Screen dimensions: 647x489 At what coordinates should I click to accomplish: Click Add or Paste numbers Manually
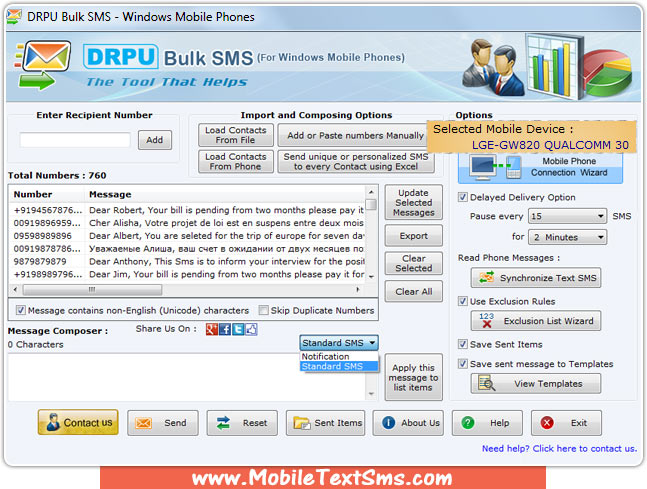[354, 135]
